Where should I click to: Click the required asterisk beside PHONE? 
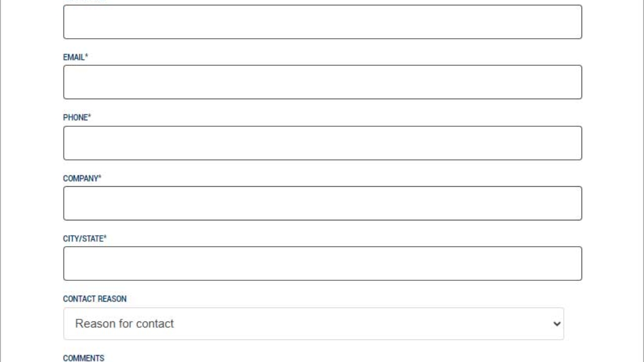coord(89,117)
